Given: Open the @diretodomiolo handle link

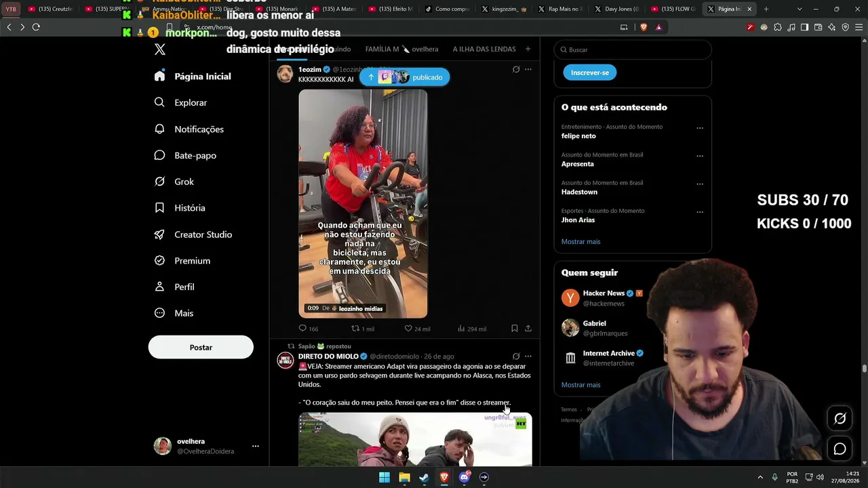Looking at the screenshot, I should click(395, 357).
